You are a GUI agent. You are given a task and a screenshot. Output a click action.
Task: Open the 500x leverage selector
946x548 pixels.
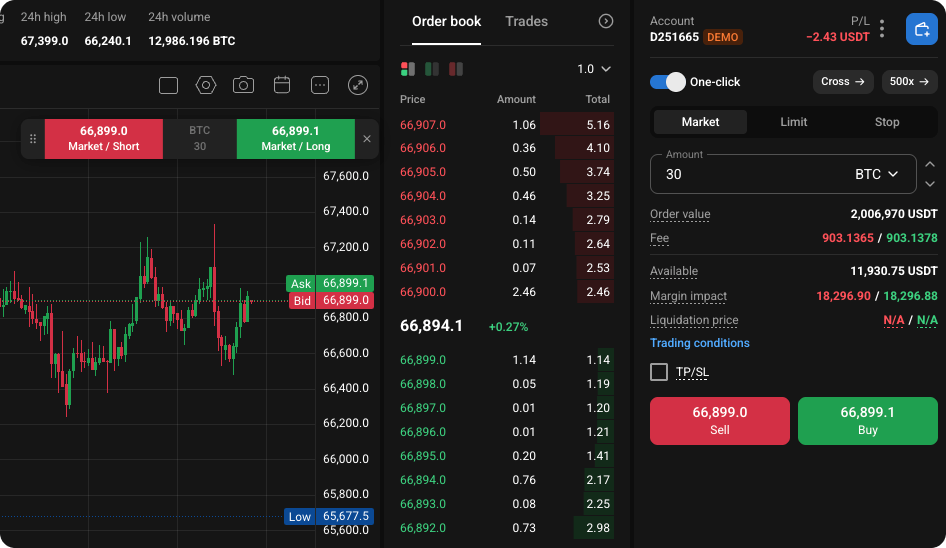point(909,81)
